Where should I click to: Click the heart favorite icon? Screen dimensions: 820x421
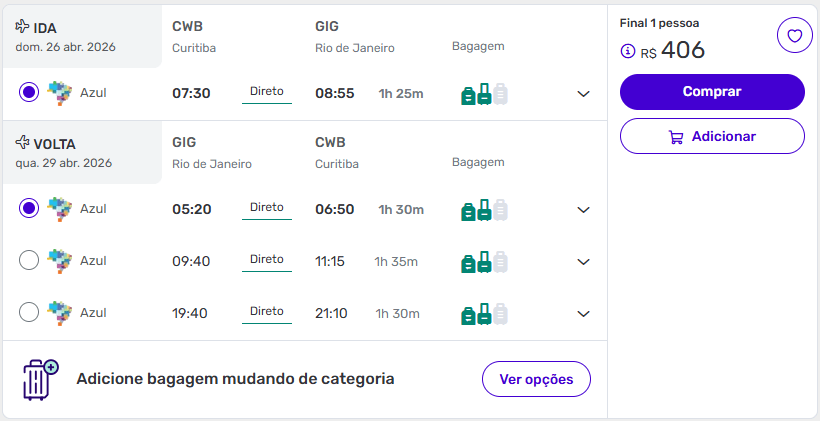pyautogui.click(x=794, y=36)
